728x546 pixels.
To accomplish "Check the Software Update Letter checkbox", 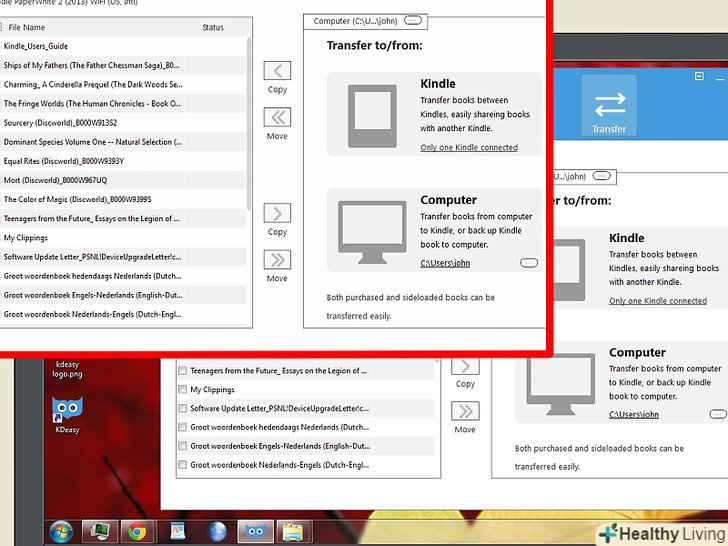I will pyautogui.click(x=182, y=409).
